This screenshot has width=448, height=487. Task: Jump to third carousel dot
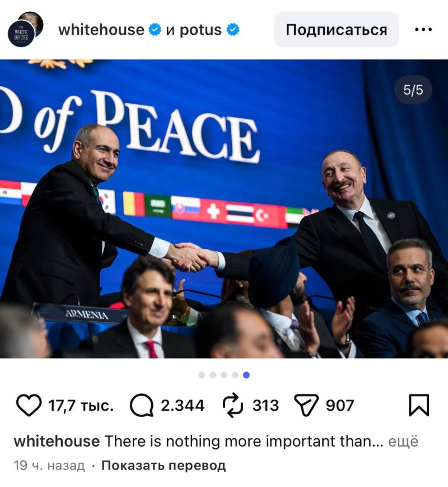tap(224, 375)
